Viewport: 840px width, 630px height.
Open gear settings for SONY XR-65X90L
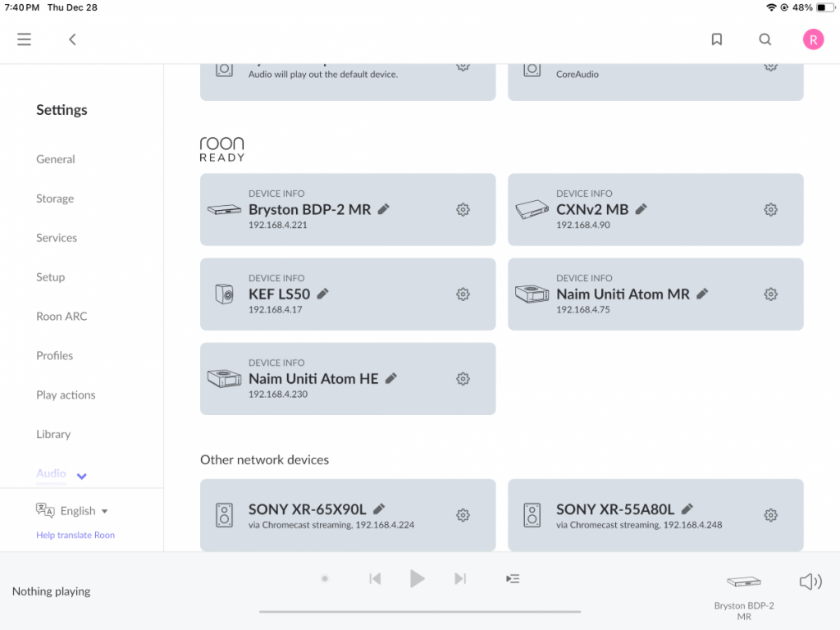click(x=463, y=515)
